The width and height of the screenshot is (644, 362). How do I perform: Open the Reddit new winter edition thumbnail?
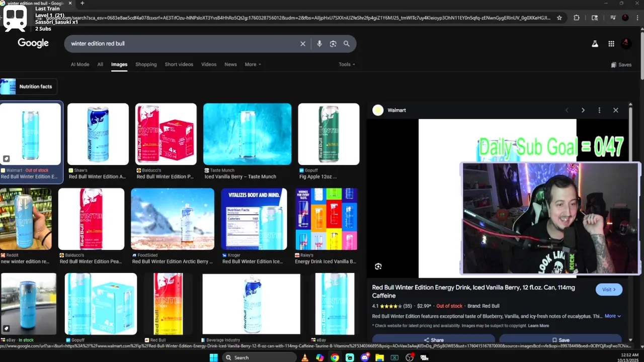tap(26, 219)
